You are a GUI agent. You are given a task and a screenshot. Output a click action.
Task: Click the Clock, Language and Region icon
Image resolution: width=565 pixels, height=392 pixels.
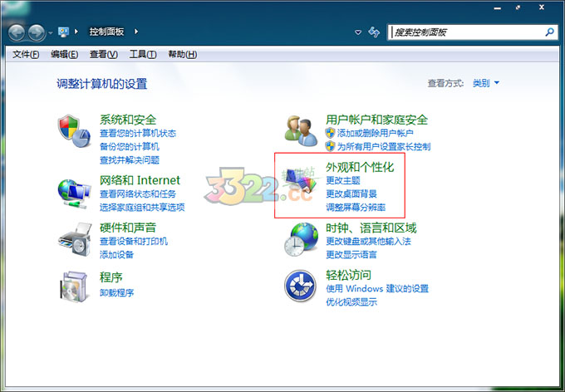(302, 239)
